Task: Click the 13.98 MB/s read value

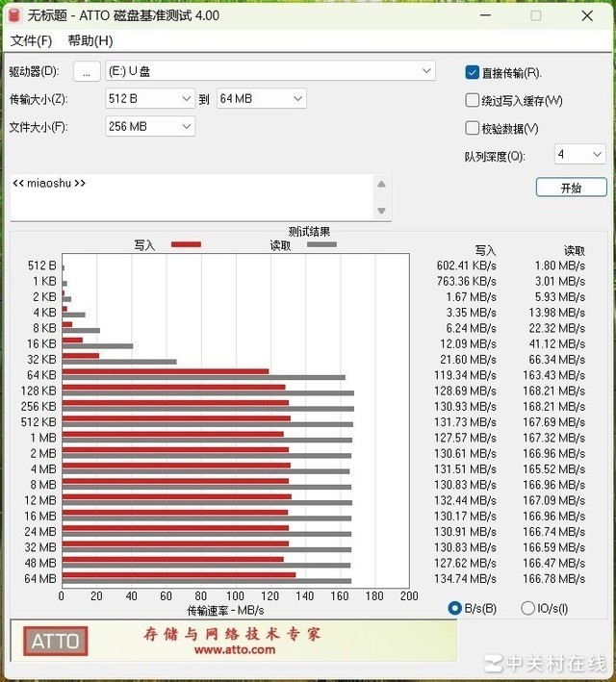Action: tap(556, 313)
